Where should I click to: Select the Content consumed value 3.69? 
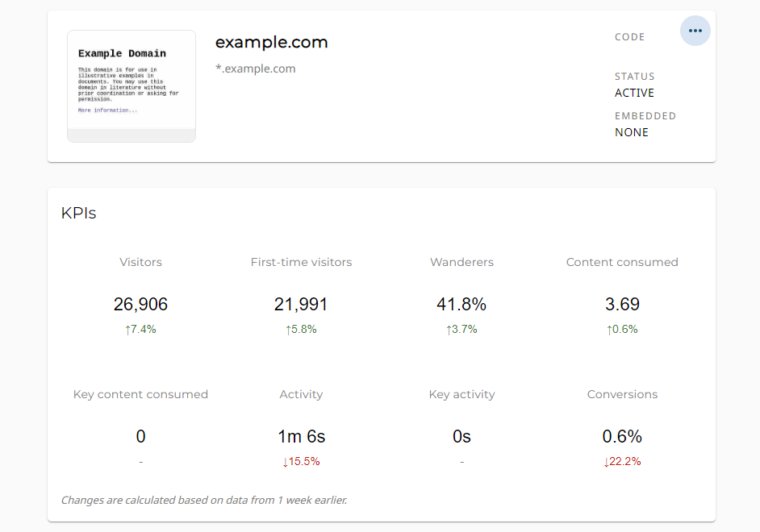coord(622,305)
